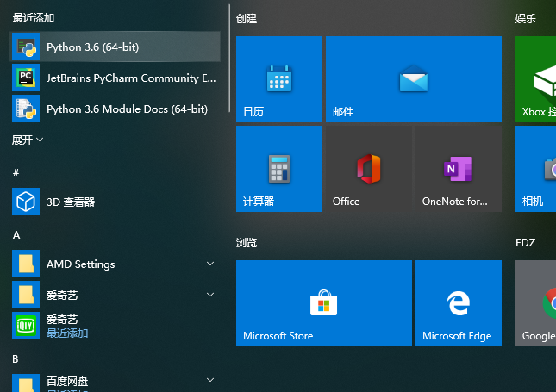This screenshot has width=556, height=392.
Task: Click the 浏览 group title
Action: click(x=247, y=243)
